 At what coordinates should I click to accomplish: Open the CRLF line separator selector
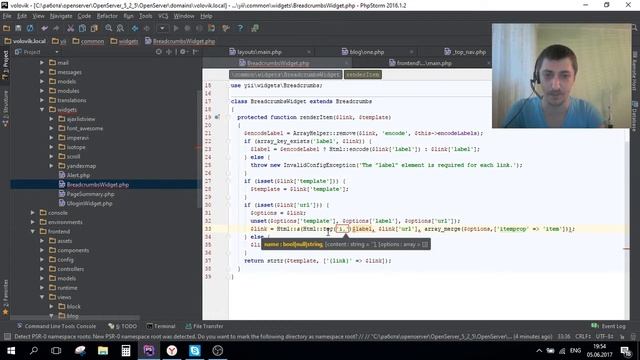tap(583, 337)
